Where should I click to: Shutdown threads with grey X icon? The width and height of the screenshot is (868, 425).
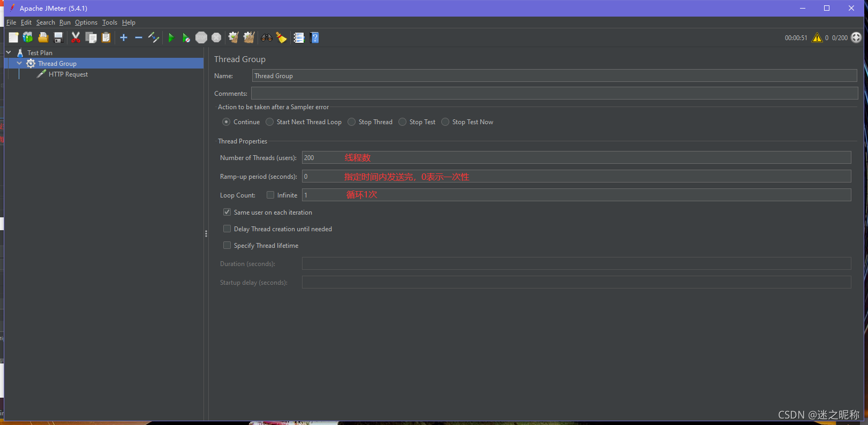click(216, 37)
